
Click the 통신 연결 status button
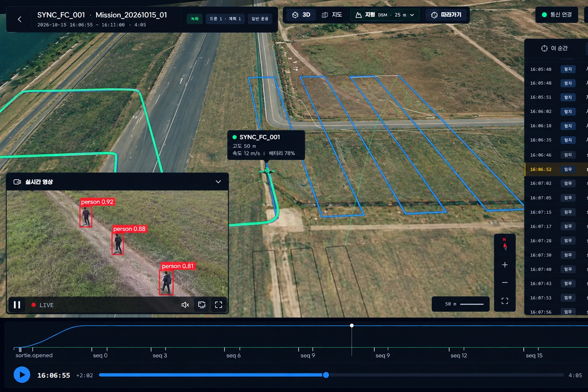pos(557,15)
